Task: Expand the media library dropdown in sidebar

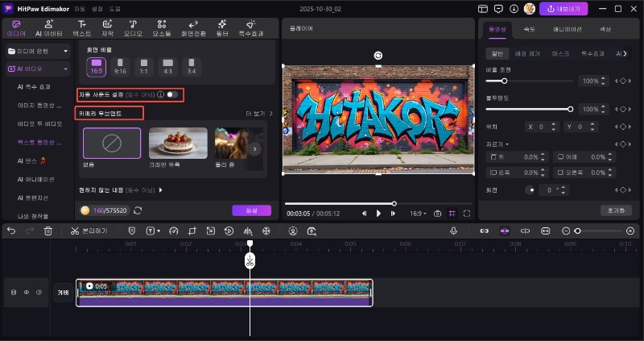Action: pos(67,51)
